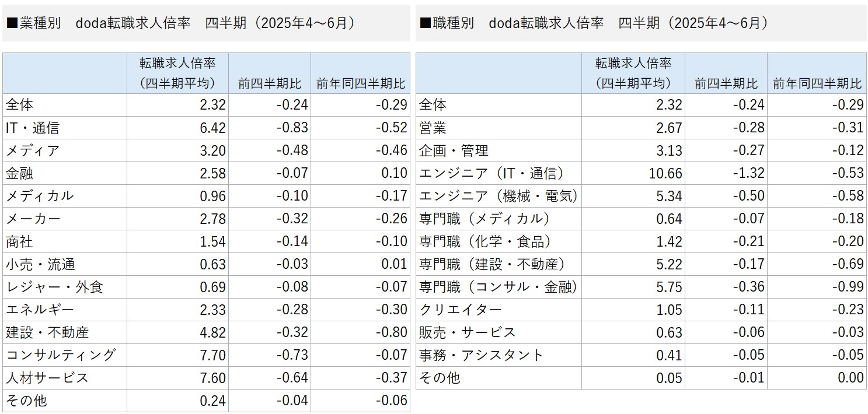Click the 営業 row label
This screenshot has height=414, width=868.
tap(433, 128)
